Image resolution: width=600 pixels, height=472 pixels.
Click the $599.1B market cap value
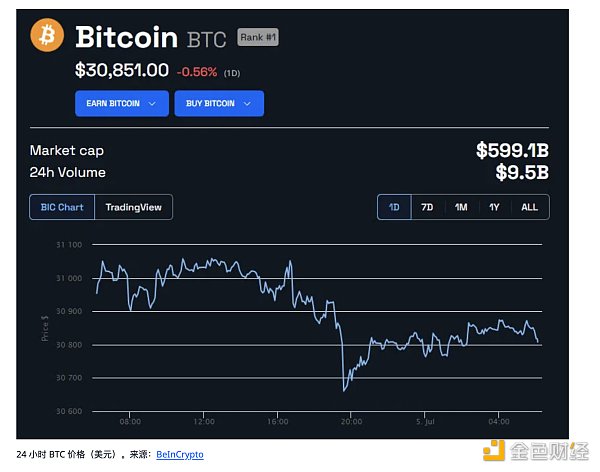point(511,150)
